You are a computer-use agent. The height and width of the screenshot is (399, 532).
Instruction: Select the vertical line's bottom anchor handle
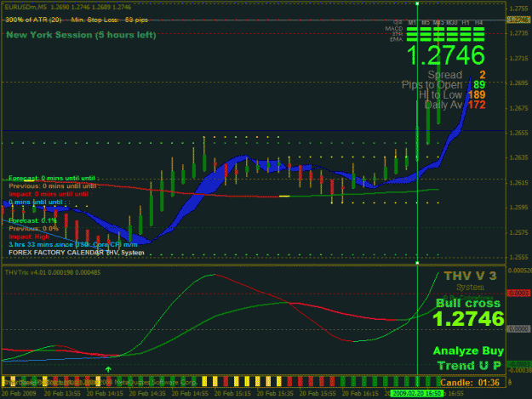(417, 263)
